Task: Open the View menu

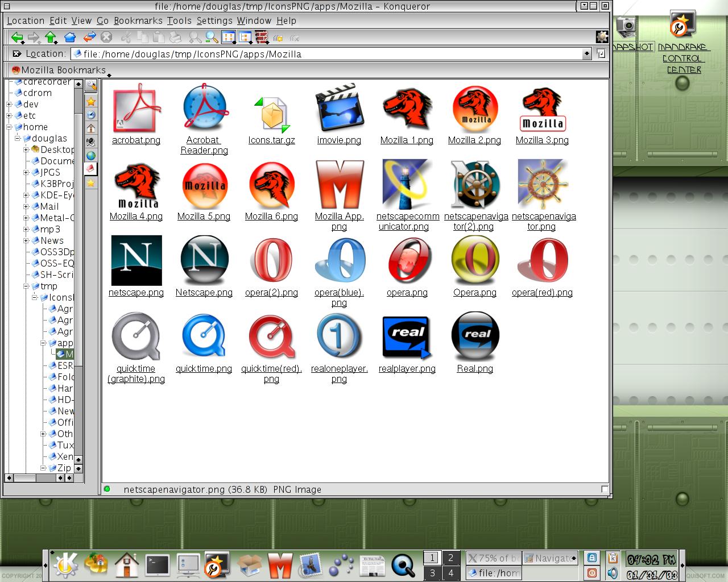Action: point(81,20)
